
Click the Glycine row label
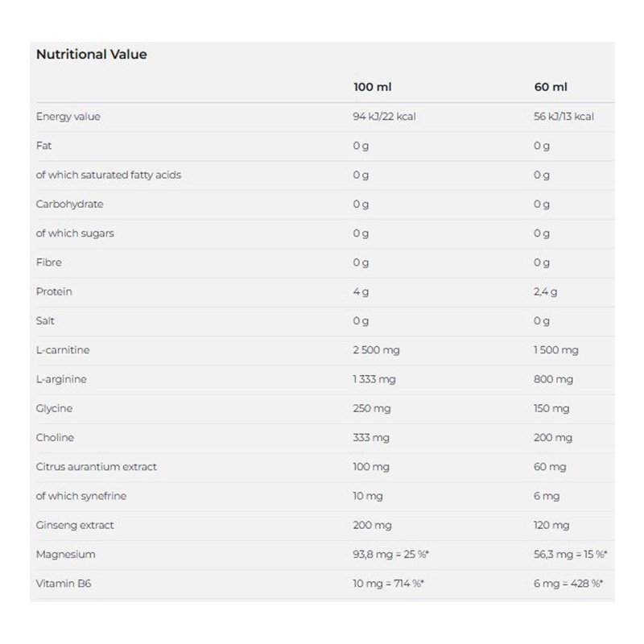point(55,408)
